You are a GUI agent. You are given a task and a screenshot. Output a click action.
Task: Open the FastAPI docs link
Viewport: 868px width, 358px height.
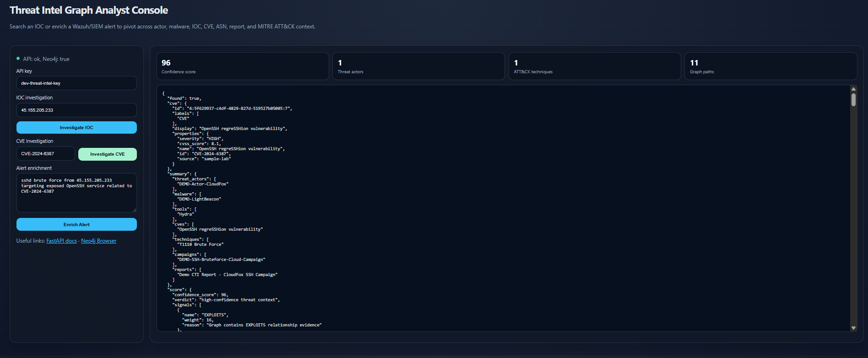pyautogui.click(x=61, y=241)
